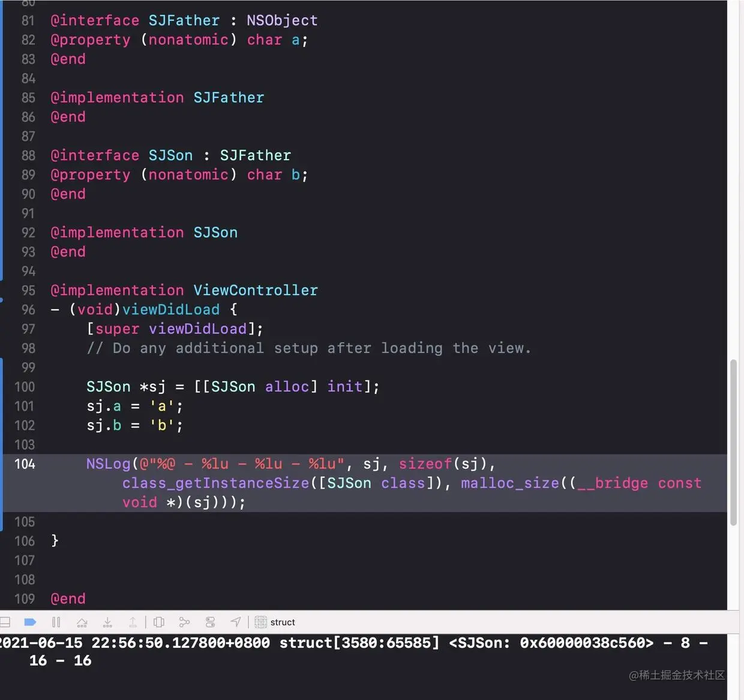This screenshot has height=700, width=744.
Task: Click the 'b' char literal on line 102
Action: pos(162,426)
